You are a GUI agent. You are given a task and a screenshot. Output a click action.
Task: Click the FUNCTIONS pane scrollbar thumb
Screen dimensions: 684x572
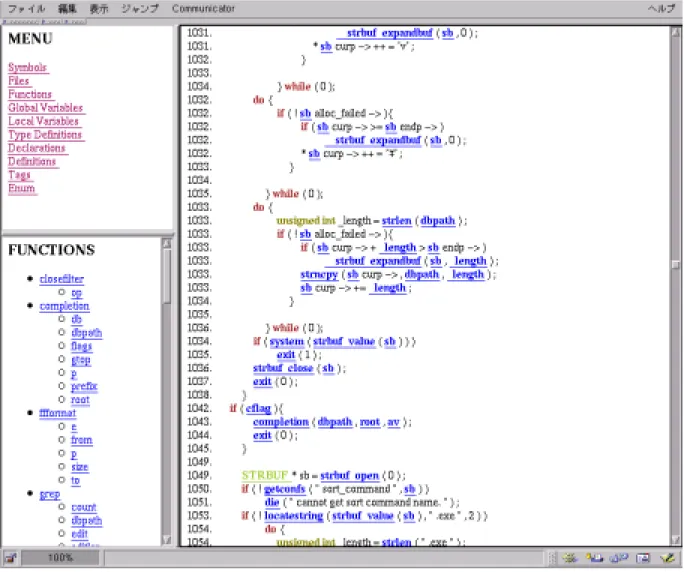tap(167, 277)
